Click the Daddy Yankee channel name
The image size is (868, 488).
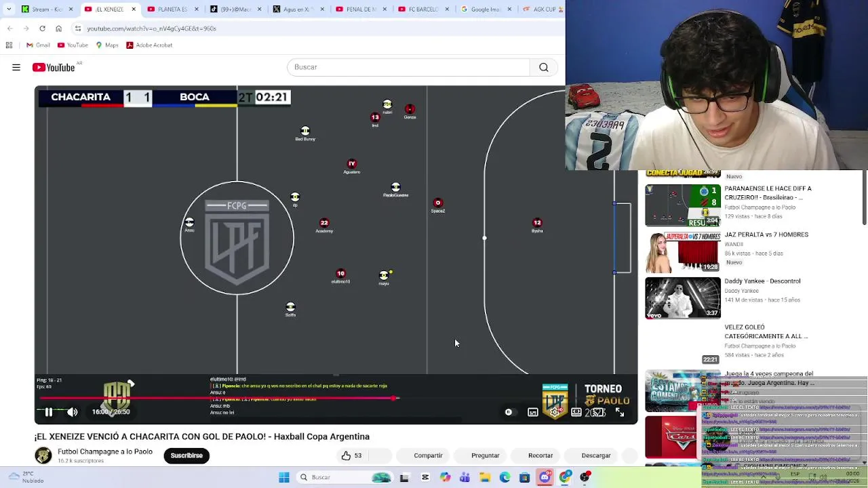[741, 291]
